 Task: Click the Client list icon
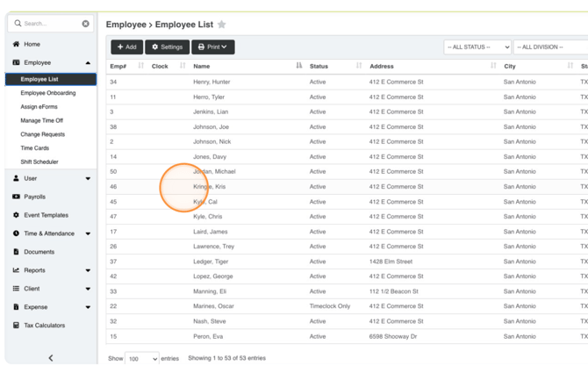[x=16, y=289]
